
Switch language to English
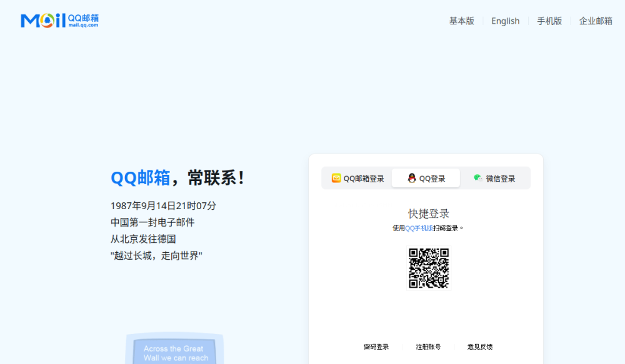[x=505, y=21]
